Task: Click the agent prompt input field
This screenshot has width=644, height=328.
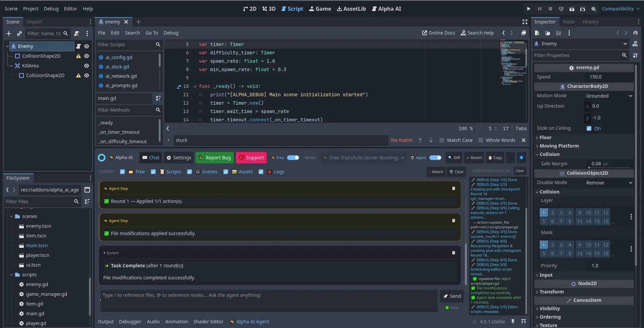Action: (x=269, y=301)
